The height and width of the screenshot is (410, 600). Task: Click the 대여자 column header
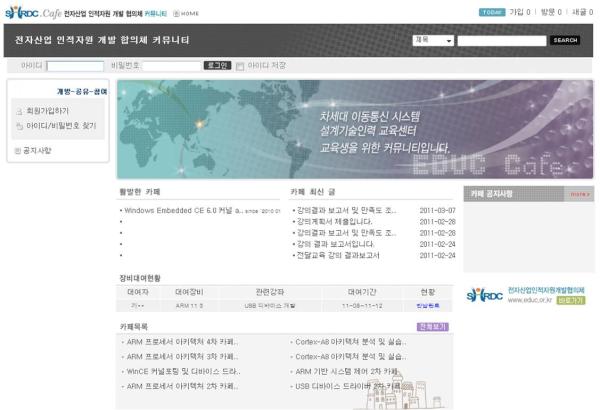138,292
